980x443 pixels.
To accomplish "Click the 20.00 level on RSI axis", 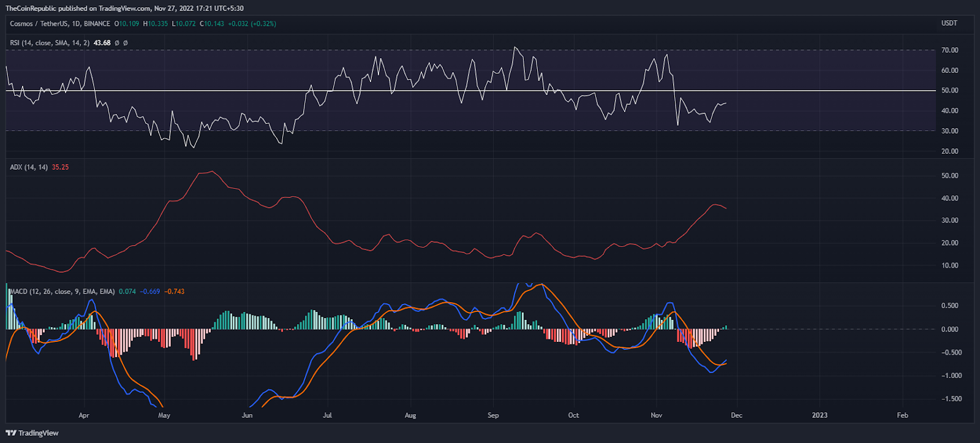I will [x=949, y=151].
